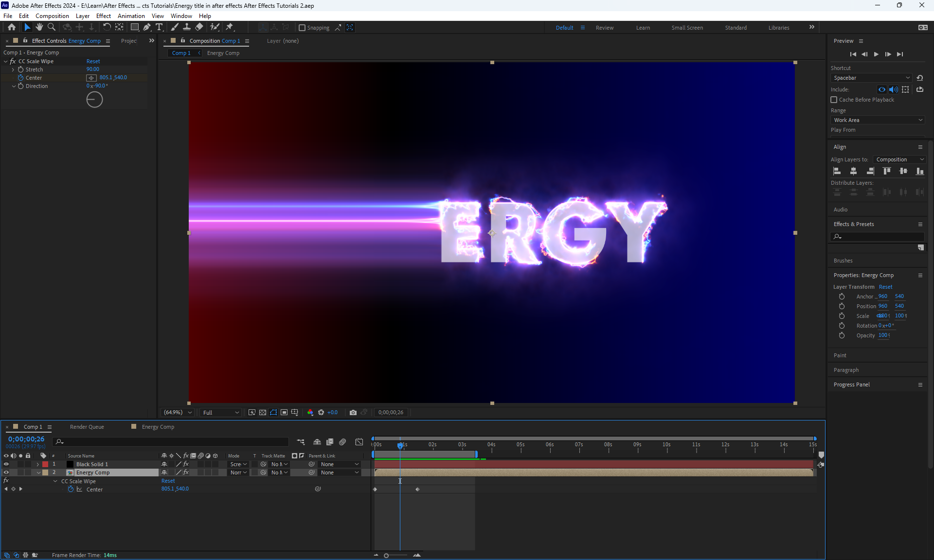
Task: Select the Pen tool
Action: pos(147,27)
